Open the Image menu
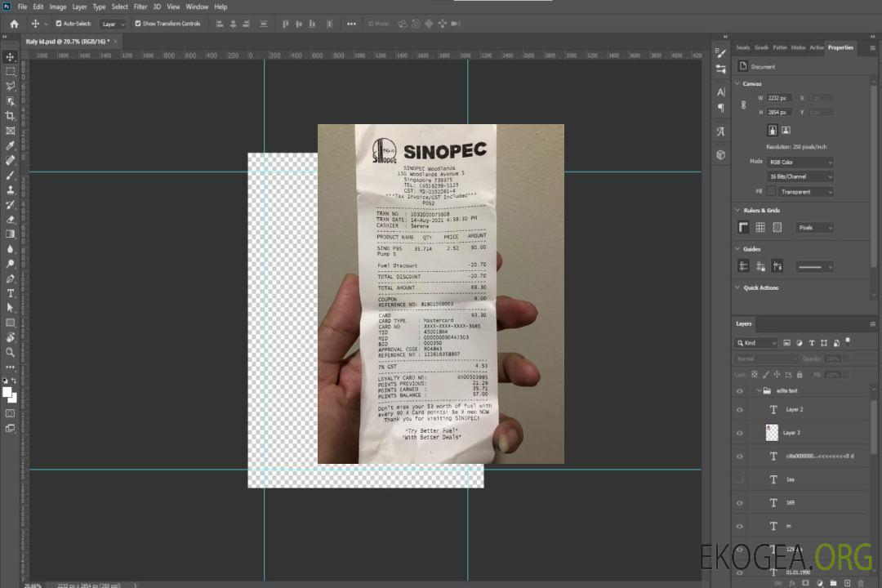Screen dimensions: 882x588 pyautogui.click(x=57, y=7)
